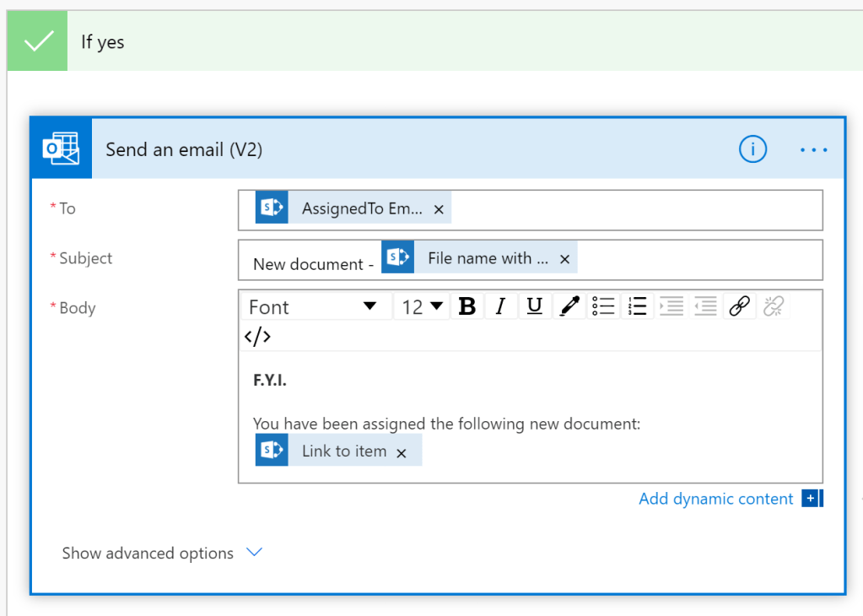Insert a bulleted list in the body
This screenshot has width=863, height=616.
(x=603, y=307)
